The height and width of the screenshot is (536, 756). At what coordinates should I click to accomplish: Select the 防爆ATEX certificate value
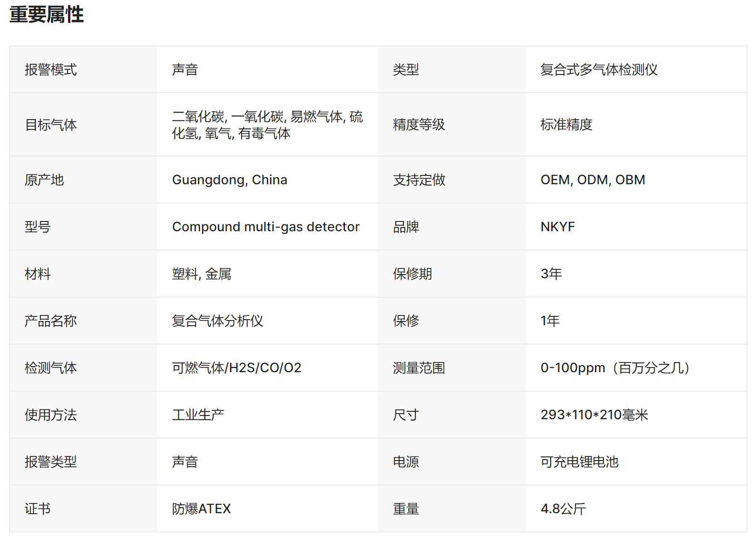201,509
